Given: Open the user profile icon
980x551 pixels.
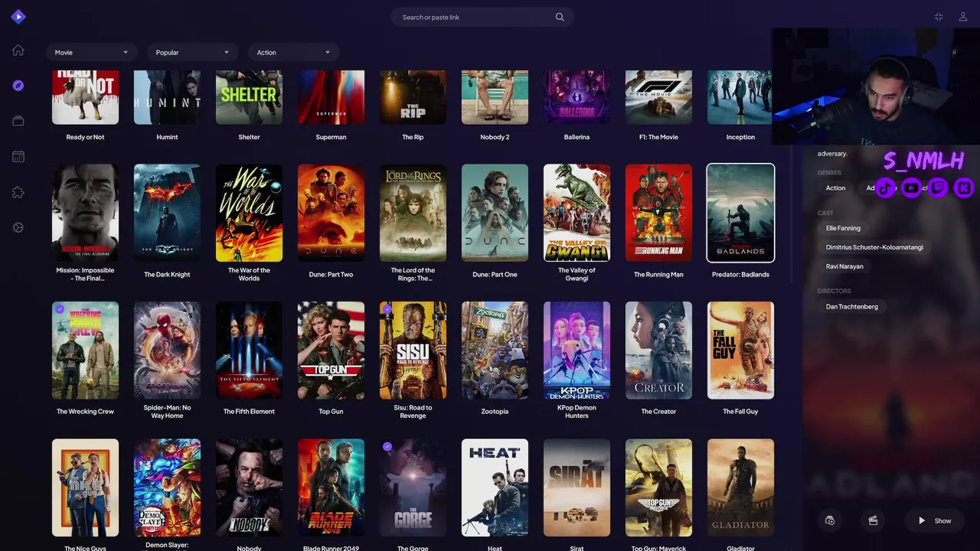Looking at the screenshot, I should tap(963, 17).
